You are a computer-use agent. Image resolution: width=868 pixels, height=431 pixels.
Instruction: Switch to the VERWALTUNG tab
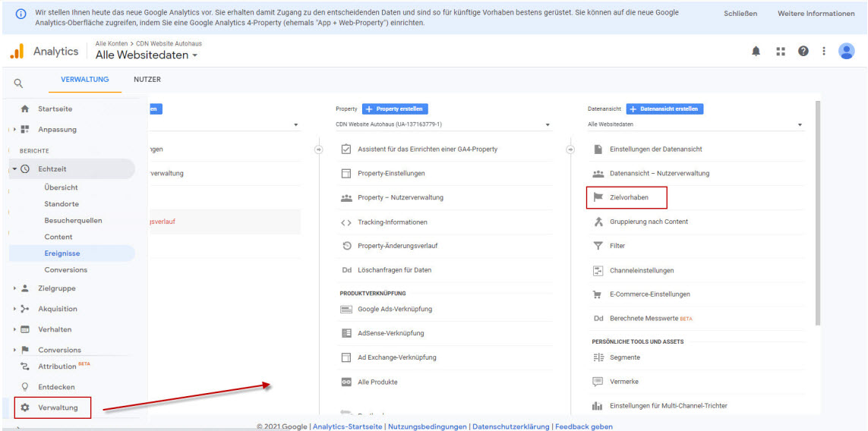tap(85, 80)
